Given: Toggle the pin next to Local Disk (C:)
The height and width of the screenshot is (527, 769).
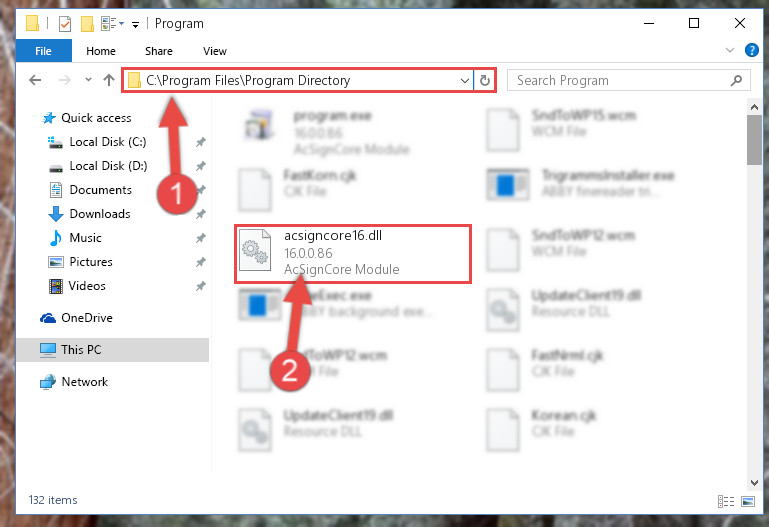Looking at the screenshot, I should point(200,142).
